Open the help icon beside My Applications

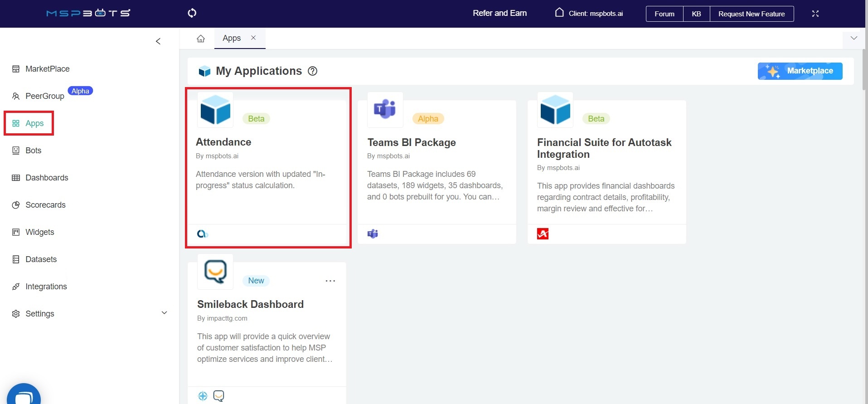pyautogui.click(x=312, y=71)
